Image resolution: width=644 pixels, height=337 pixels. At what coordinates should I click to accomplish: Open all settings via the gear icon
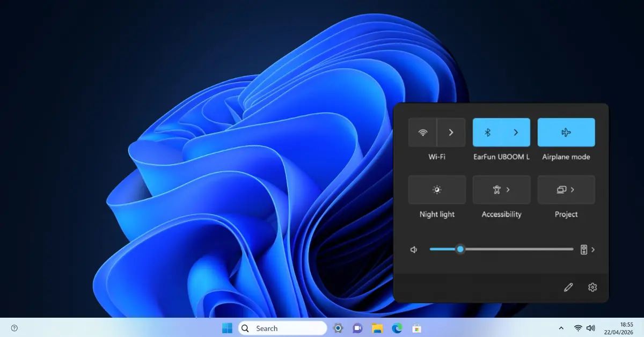pyautogui.click(x=592, y=287)
